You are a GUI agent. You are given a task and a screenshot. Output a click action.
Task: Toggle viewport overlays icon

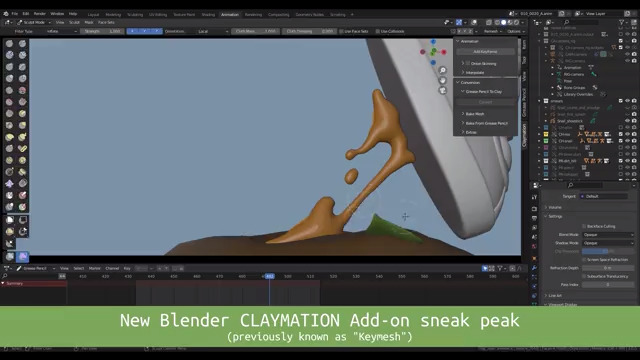[x=474, y=22]
